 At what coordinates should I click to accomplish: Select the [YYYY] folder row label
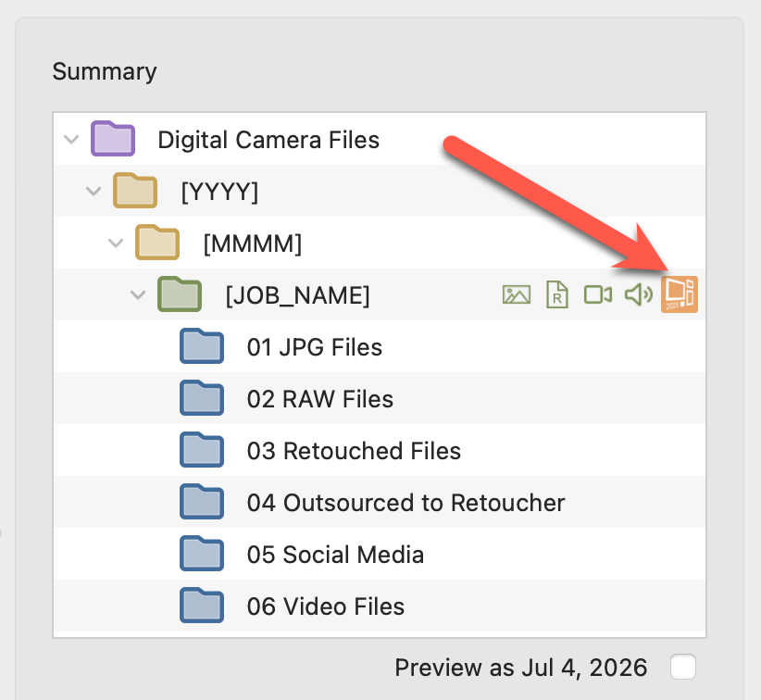(x=219, y=192)
